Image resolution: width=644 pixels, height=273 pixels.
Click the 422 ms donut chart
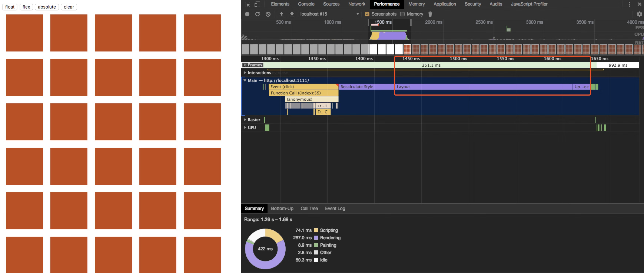pos(265,249)
